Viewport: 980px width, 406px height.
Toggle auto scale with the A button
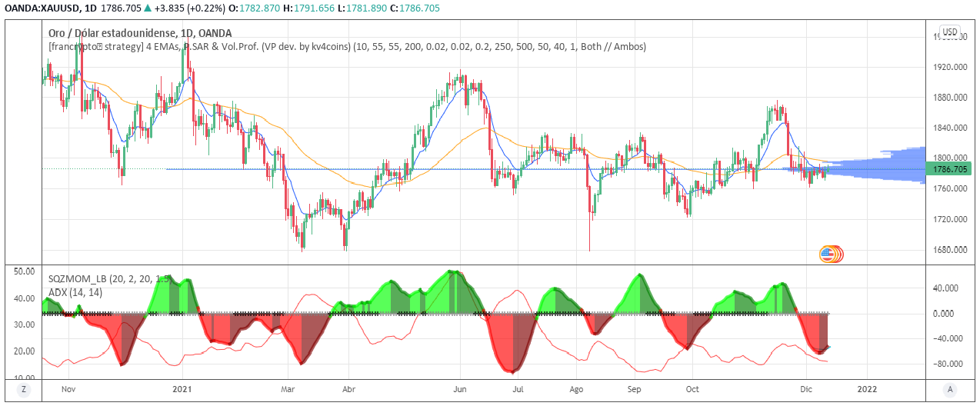pyautogui.click(x=951, y=390)
